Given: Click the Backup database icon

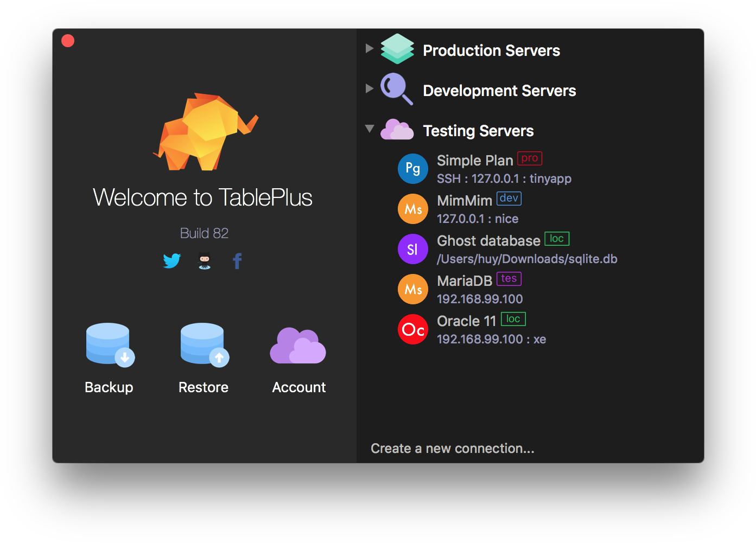Looking at the screenshot, I should 109,345.
